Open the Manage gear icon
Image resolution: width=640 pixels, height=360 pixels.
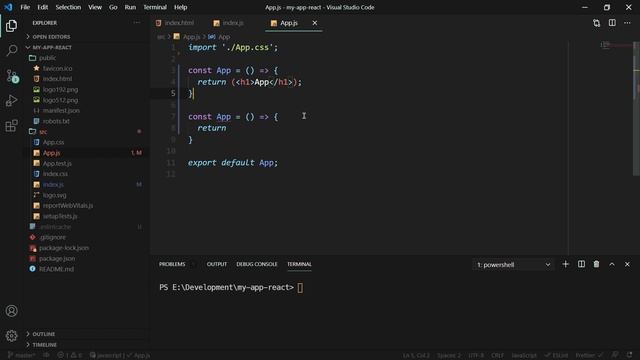tap(11, 336)
